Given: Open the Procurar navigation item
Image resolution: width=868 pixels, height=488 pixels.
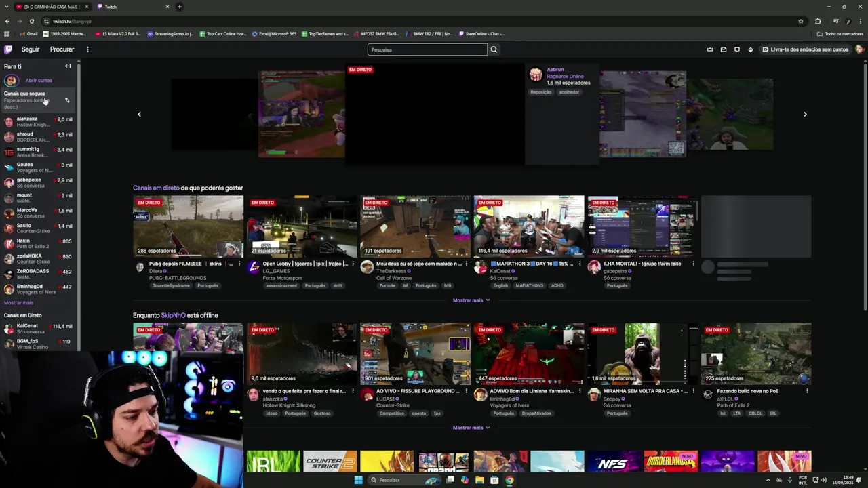Looking at the screenshot, I should (x=62, y=49).
